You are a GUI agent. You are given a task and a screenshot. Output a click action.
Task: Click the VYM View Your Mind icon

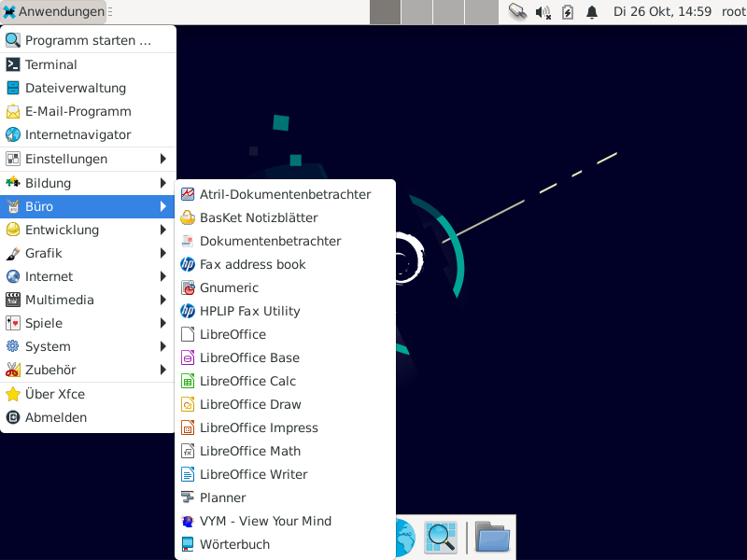(188, 521)
